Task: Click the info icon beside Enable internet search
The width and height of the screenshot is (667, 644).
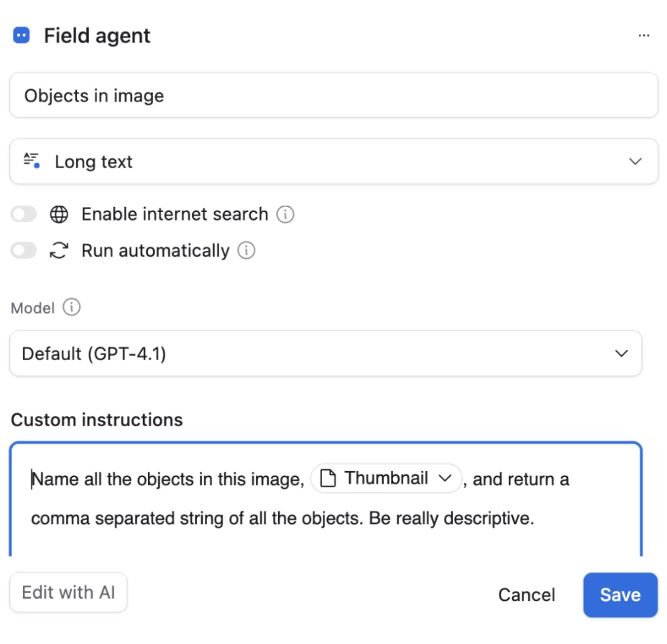Action: (x=285, y=214)
